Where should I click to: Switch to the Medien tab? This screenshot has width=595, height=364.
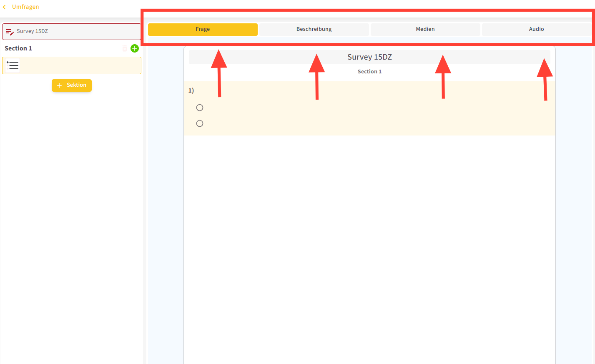(425, 29)
